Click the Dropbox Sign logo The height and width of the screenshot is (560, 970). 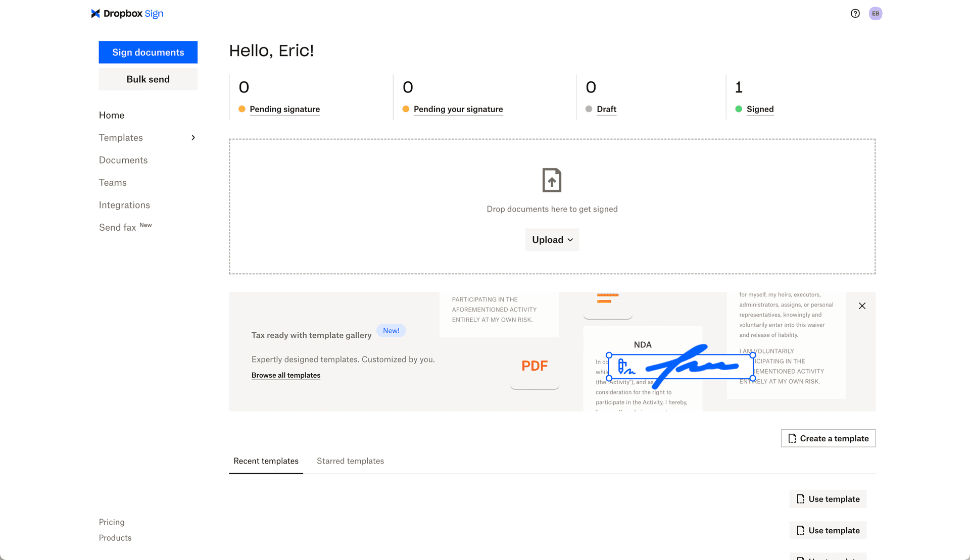coord(127,14)
